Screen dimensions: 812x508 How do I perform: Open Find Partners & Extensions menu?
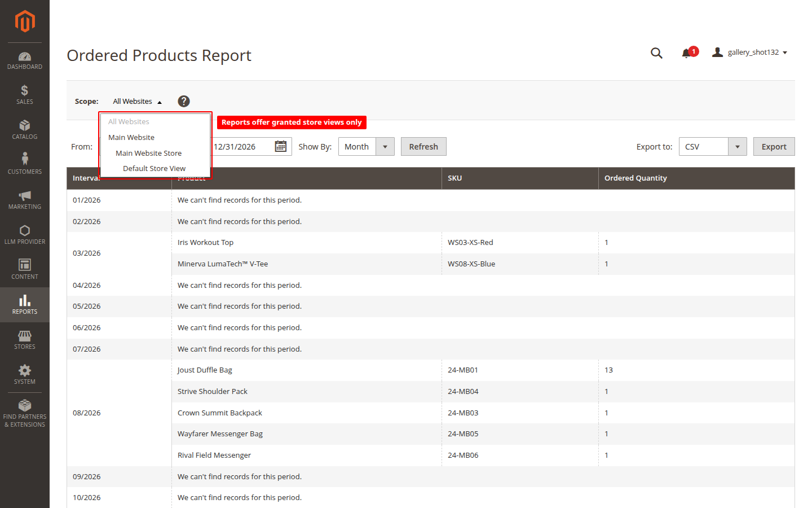pyautogui.click(x=25, y=414)
